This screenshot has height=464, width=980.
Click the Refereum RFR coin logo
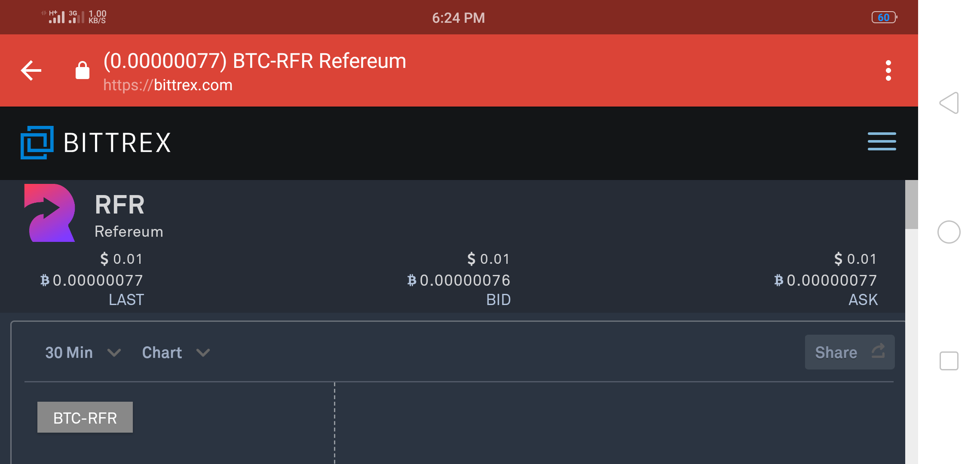(x=50, y=213)
